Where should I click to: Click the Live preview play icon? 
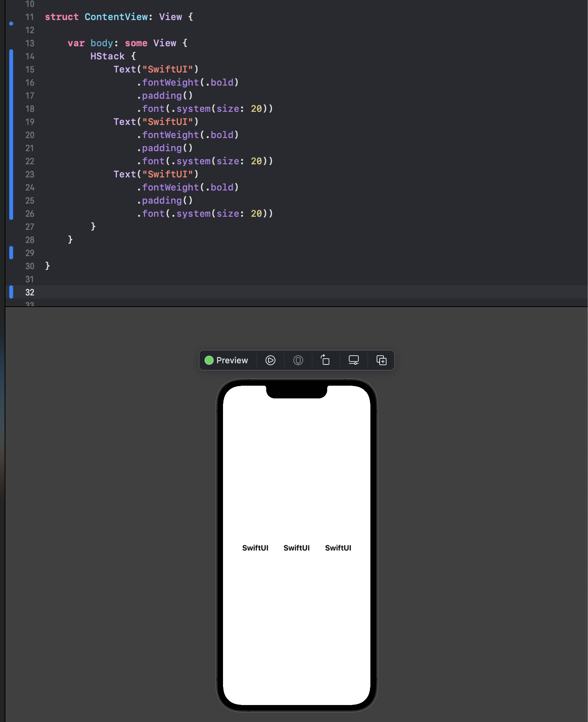coord(270,360)
